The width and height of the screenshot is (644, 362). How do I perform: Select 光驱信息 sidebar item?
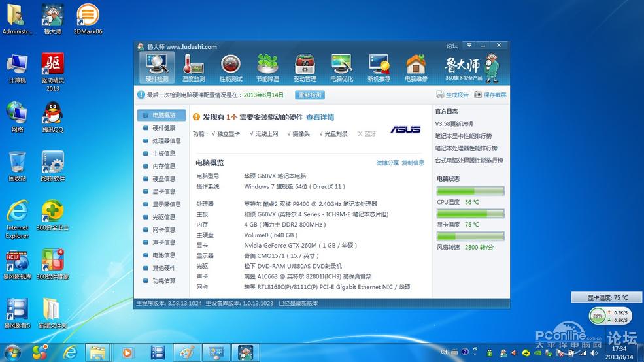pos(161,217)
